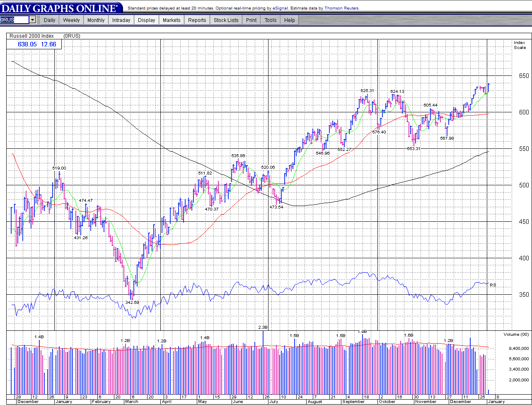Open the Stock Lists menu

coord(226,20)
